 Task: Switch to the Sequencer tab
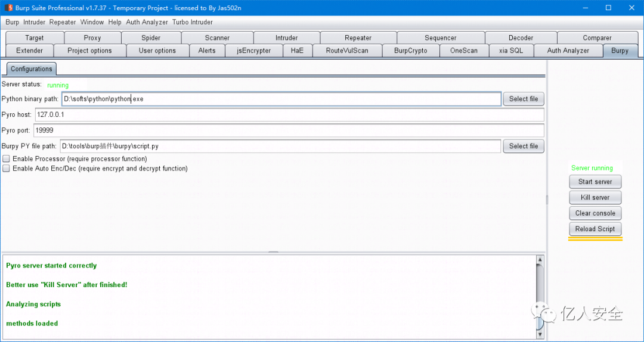pyautogui.click(x=441, y=38)
